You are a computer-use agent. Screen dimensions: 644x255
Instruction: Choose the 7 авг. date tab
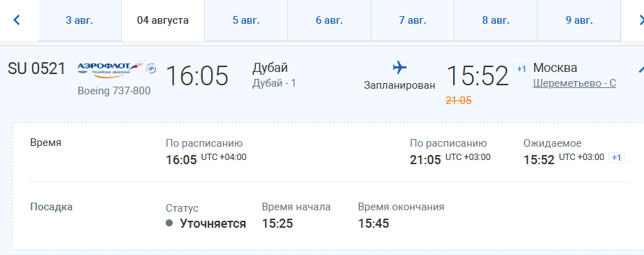[x=413, y=20]
